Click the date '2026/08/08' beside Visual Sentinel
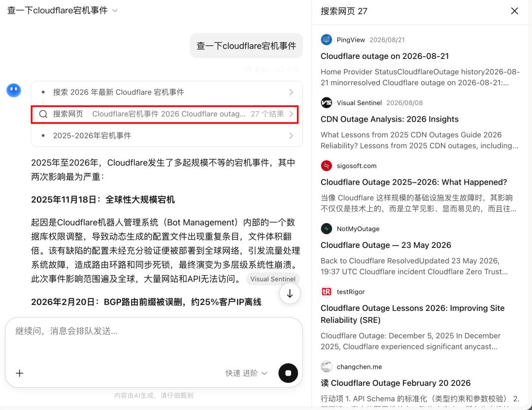Screen dimensions: 532x410 click(x=404, y=103)
